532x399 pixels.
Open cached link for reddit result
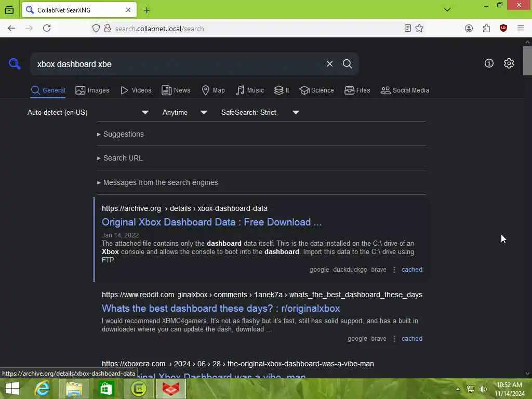click(412, 339)
